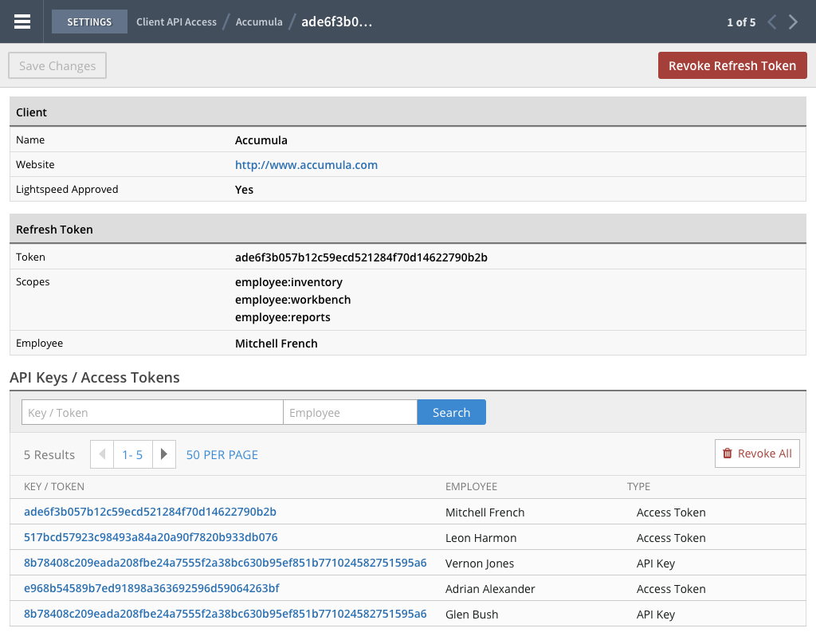Open the accumula.com website link
The height and width of the screenshot is (644, 816).
pyautogui.click(x=306, y=164)
